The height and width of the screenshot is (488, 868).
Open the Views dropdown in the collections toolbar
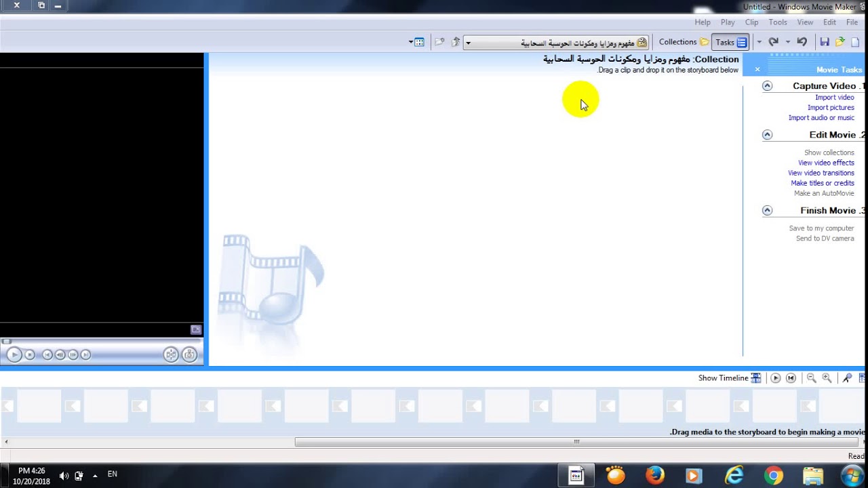click(x=416, y=42)
